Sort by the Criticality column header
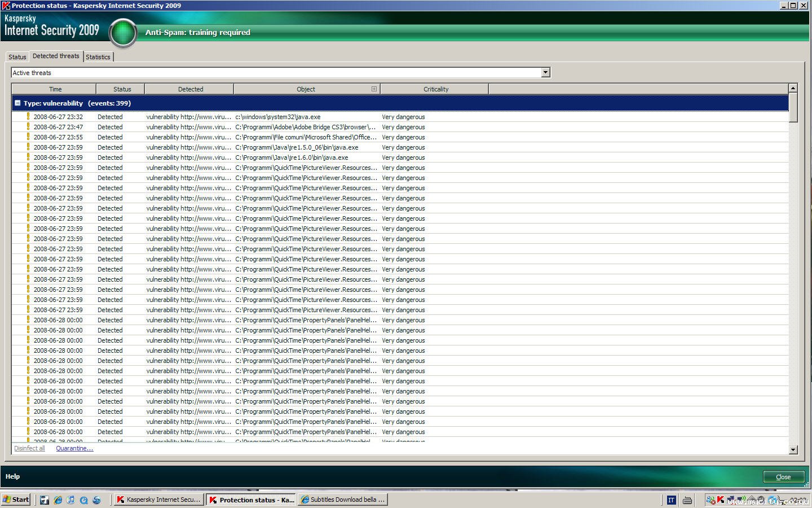812x508 pixels. [435, 89]
